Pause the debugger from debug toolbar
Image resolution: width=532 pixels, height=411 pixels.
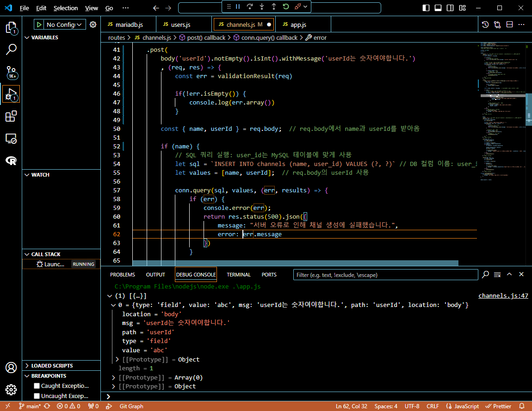pyautogui.click(x=238, y=6)
